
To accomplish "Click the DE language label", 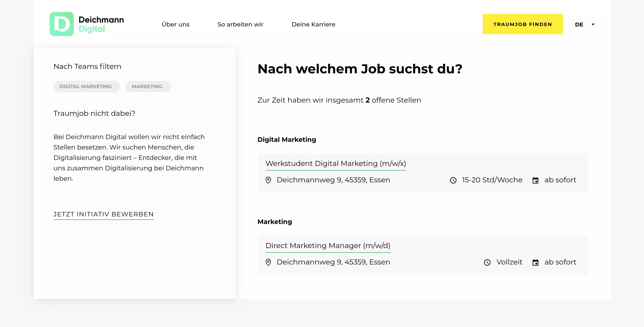I will [x=579, y=24].
